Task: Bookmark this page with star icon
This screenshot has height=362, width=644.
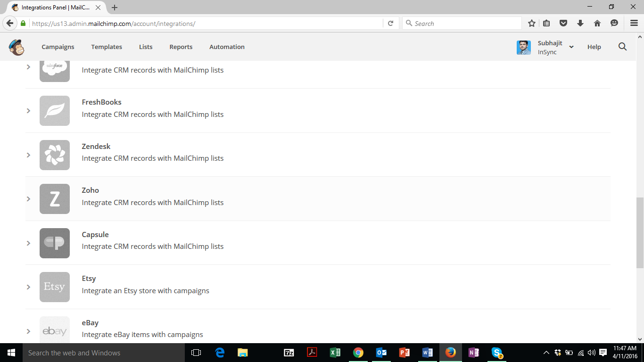Action: coord(532,23)
